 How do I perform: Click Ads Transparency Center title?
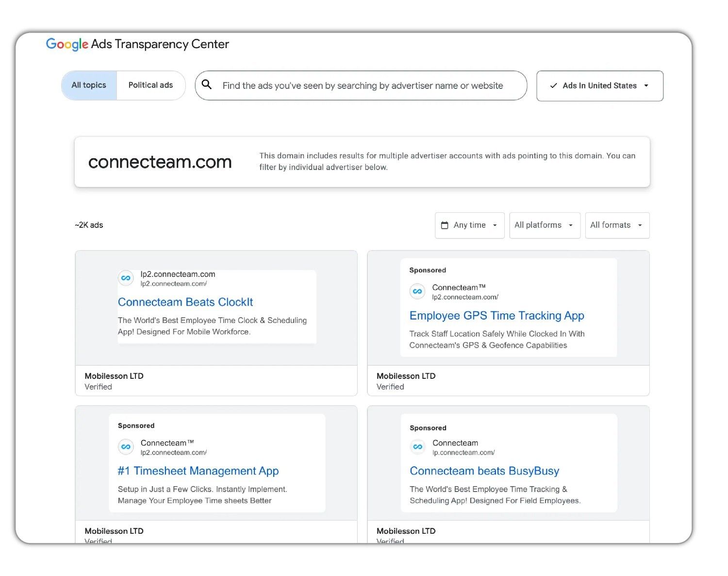click(160, 44)
